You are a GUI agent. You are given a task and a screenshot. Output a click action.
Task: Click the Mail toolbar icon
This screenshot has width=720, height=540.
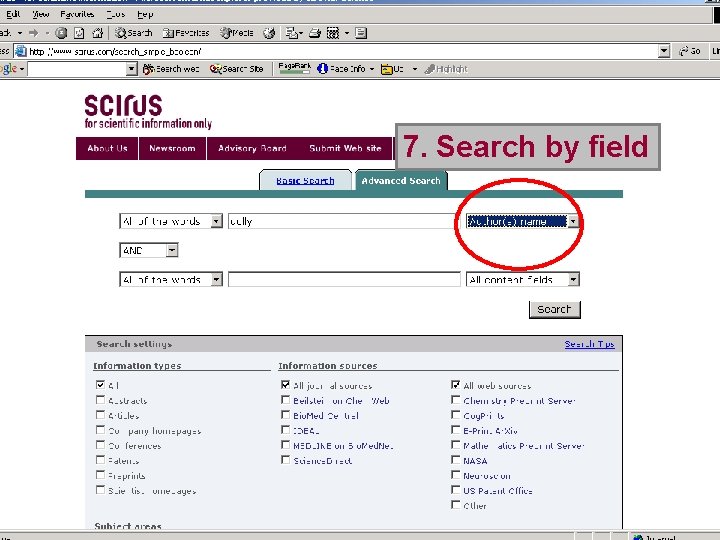coord(291,33)
